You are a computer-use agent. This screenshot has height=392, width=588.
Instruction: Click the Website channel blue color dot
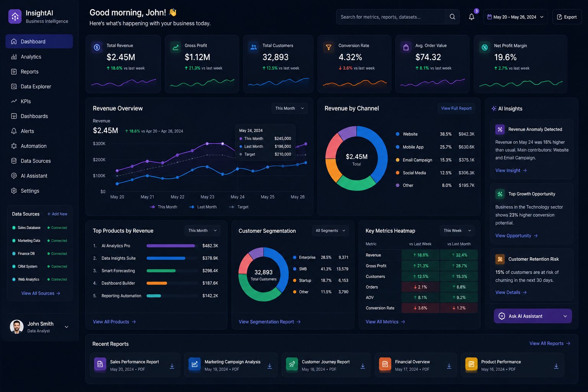[x=398, y=134]
